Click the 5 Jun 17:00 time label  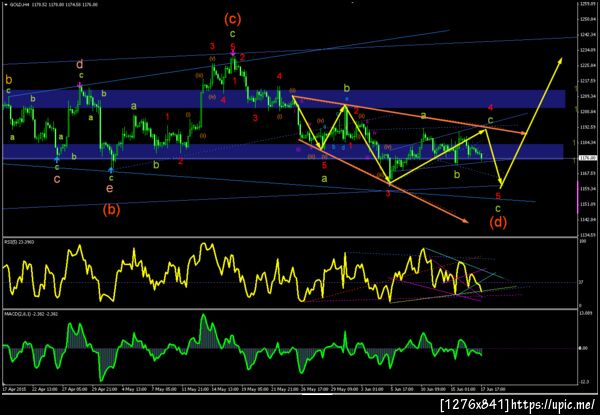click(403, 389)
